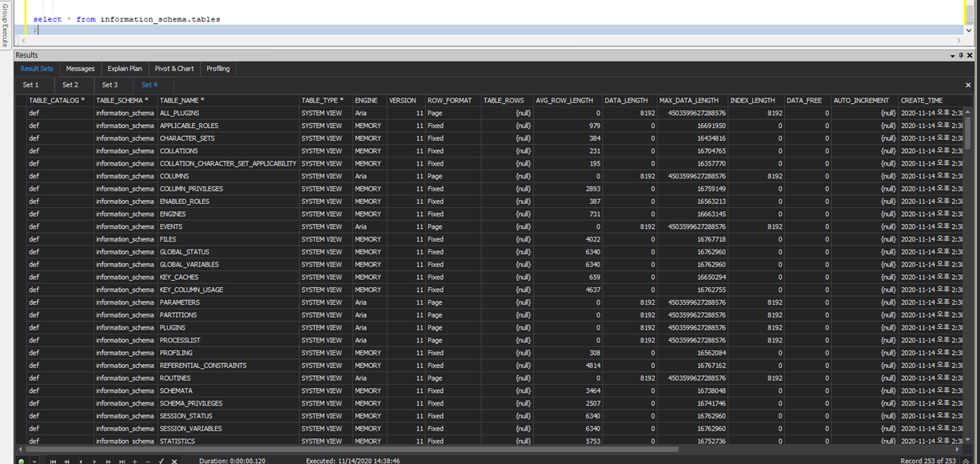Select the SCHEMA_PRIVILEGES cell
This screenshot has height=464, width=980.
coord(228,403)
